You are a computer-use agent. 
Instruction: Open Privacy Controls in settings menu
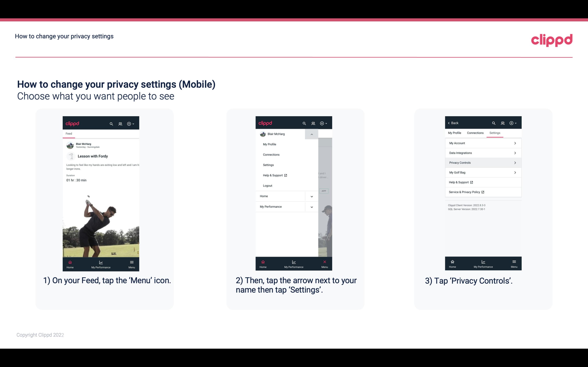point(483,162)
